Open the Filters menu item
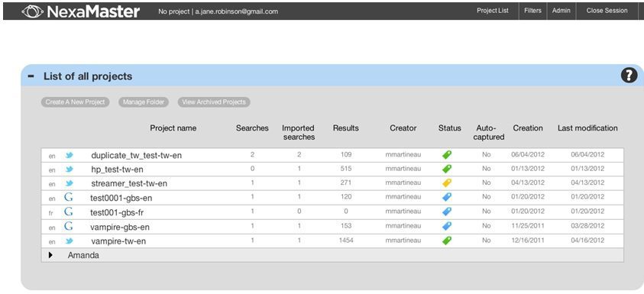The image size is (644, 294). tap(532, 11)
